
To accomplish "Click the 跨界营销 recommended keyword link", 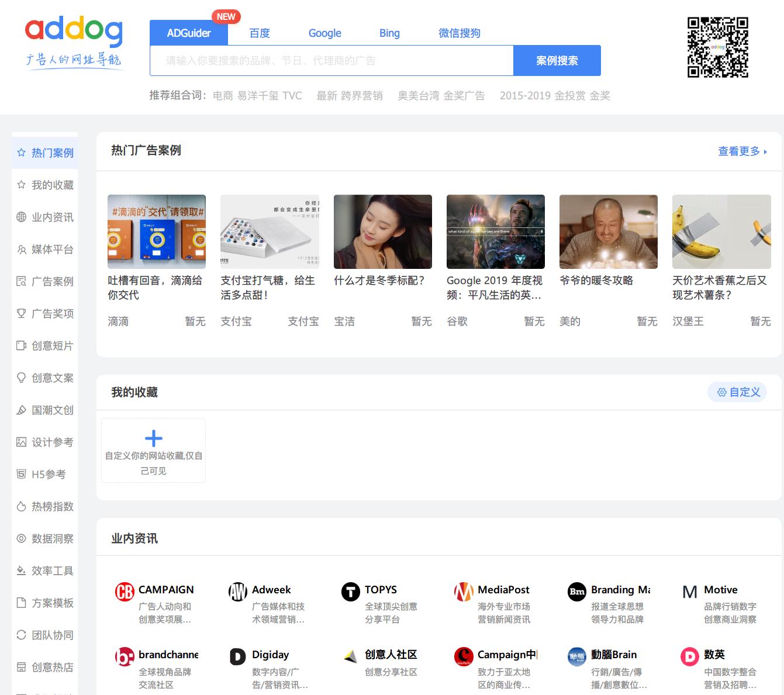I will click(x=361, y=96).
